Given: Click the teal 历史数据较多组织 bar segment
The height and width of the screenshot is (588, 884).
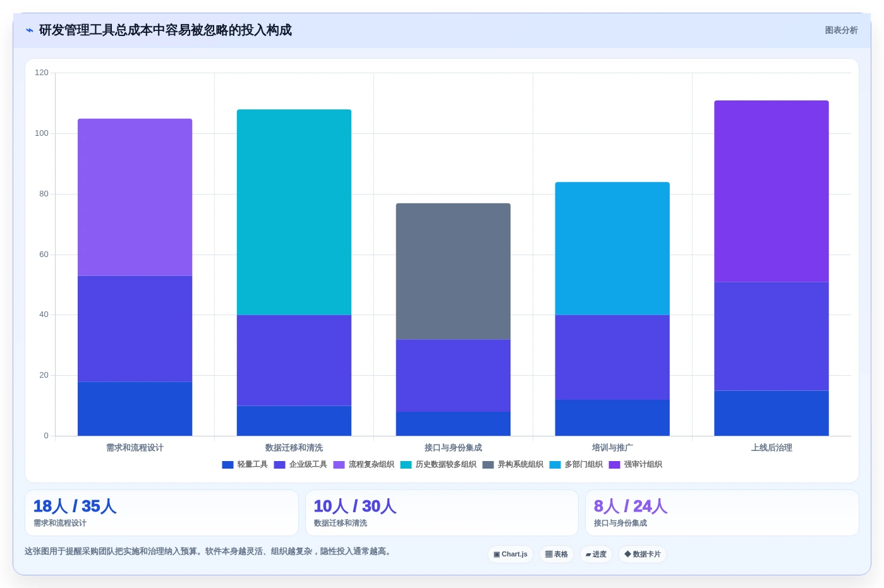Looking at the screenshot, I should tap(294, 212).
